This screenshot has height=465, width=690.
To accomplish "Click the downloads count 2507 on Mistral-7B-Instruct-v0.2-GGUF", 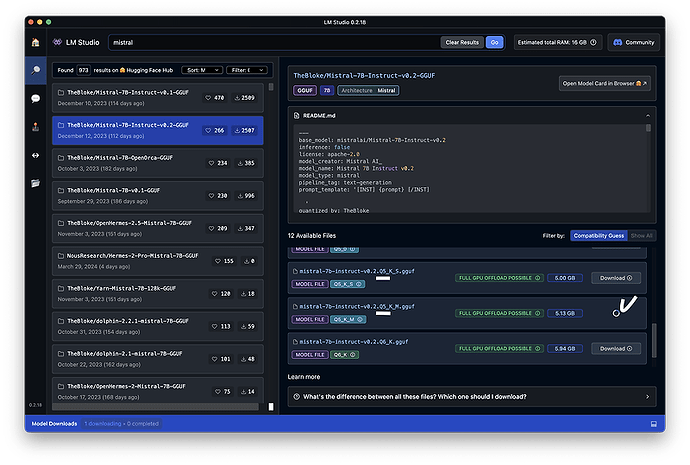I will pyautogui.click(x=245, y=130).
